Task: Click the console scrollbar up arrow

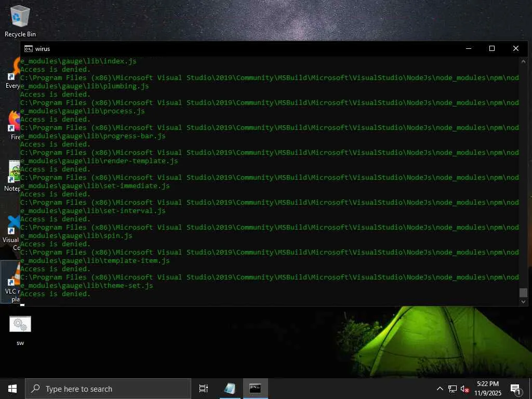Action: [523, 61]
